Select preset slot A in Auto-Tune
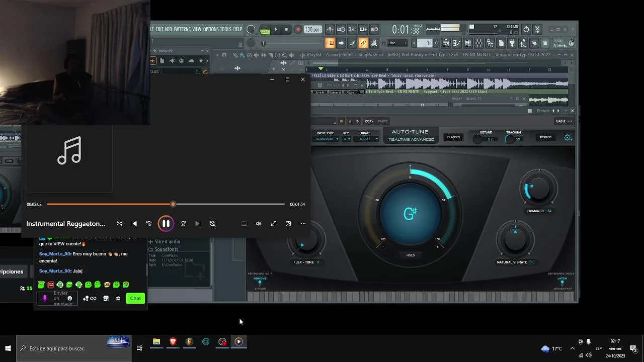644x362 pixels. coord(350,121)
